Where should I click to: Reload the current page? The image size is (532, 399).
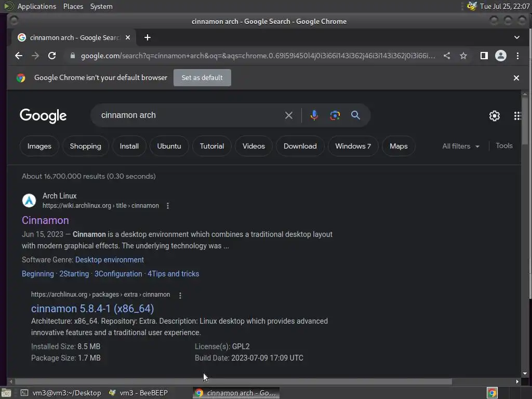pyautogui.click(x=52, y=56)
